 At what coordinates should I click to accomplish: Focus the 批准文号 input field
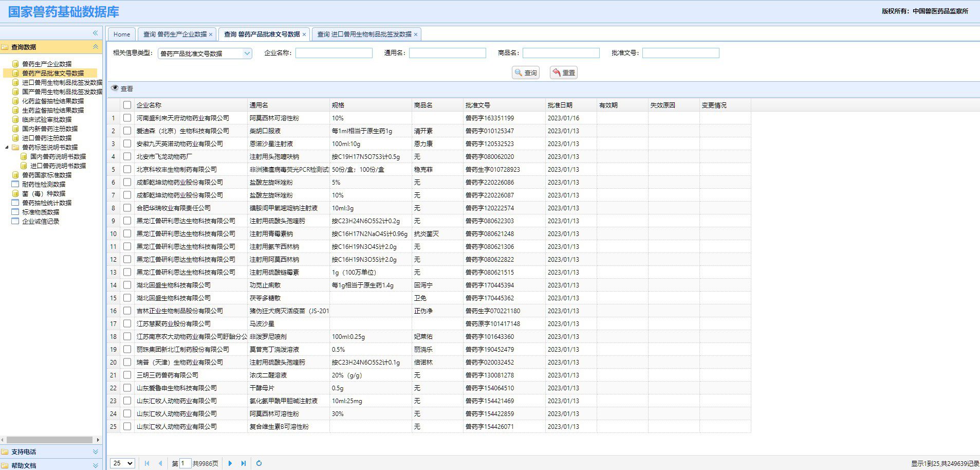point(681,53)
